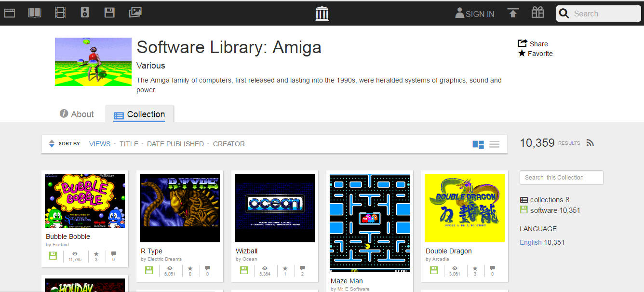Open the Video film strip icon
The width and height of the screenshot is (644, 292).
tap(60, 13)
